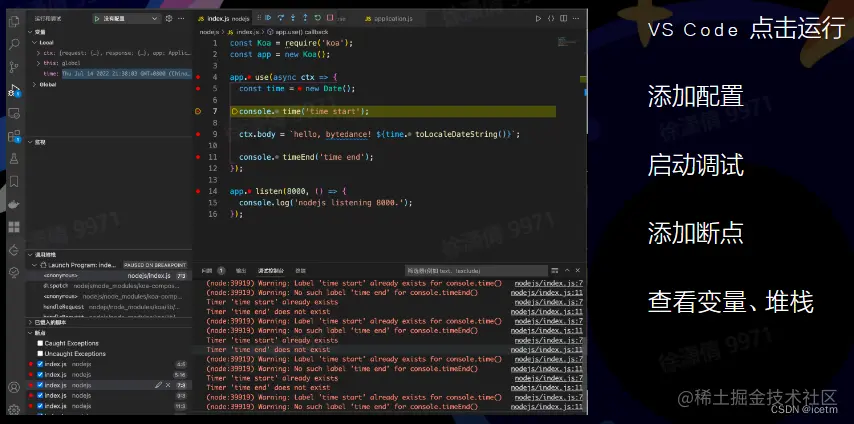The image size is (854, 424).
Task: Click debug Step Over button
Action: pos(280,18)
